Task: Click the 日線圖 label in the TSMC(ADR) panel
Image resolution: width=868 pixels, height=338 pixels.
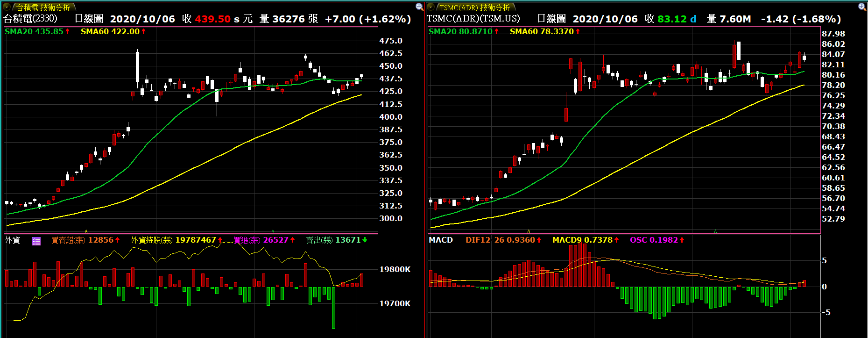Action: click(x=551, y=19)
